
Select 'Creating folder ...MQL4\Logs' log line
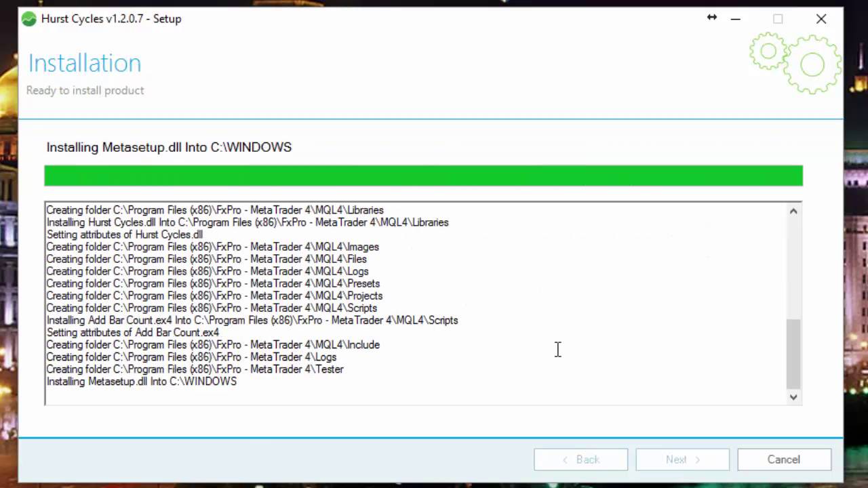208,271
